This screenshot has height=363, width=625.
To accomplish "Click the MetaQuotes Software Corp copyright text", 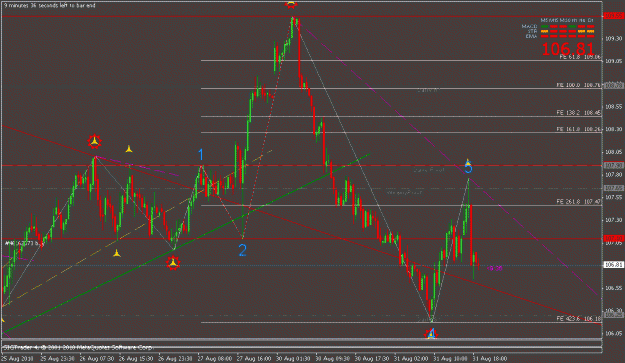I will pos(78,347).
